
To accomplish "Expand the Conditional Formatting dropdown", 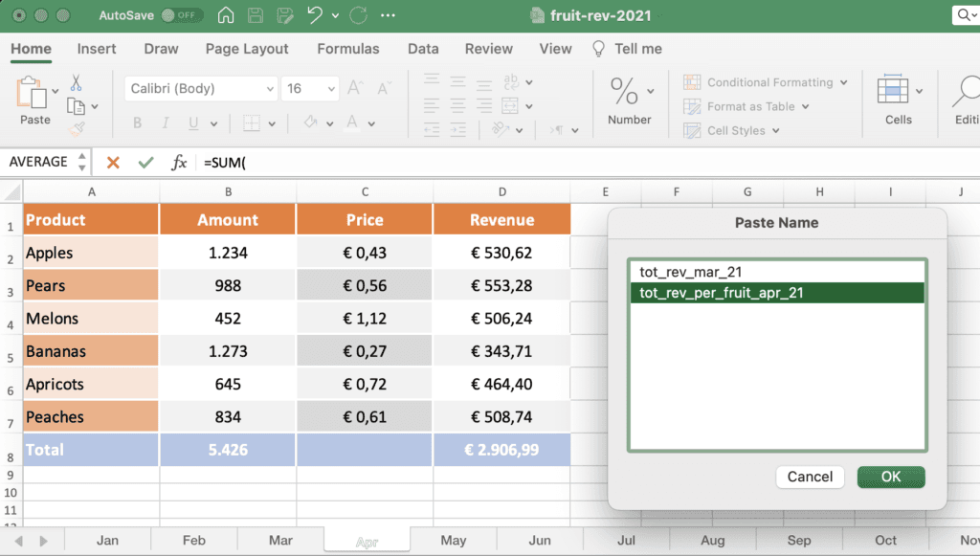I will click(x=843, y=83).
